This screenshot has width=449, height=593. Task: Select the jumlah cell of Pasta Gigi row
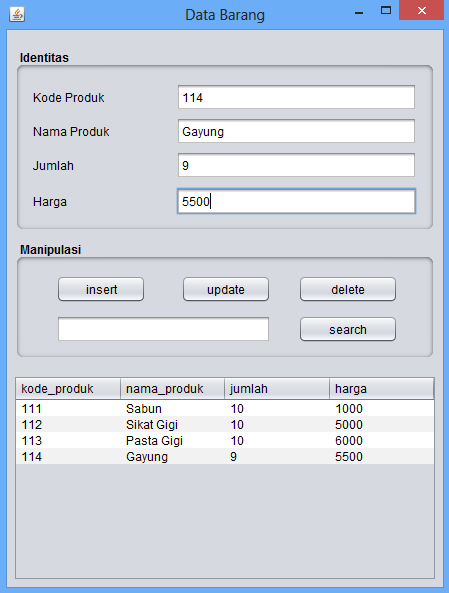point(277,440)
